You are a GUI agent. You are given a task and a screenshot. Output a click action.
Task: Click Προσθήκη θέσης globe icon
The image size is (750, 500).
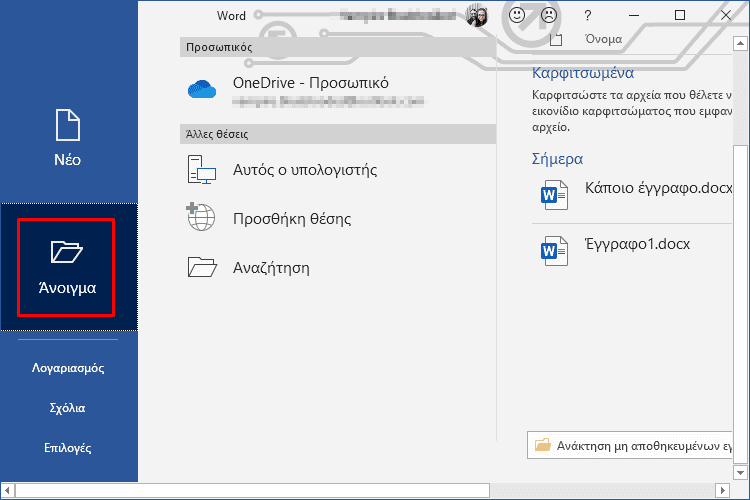201,217
